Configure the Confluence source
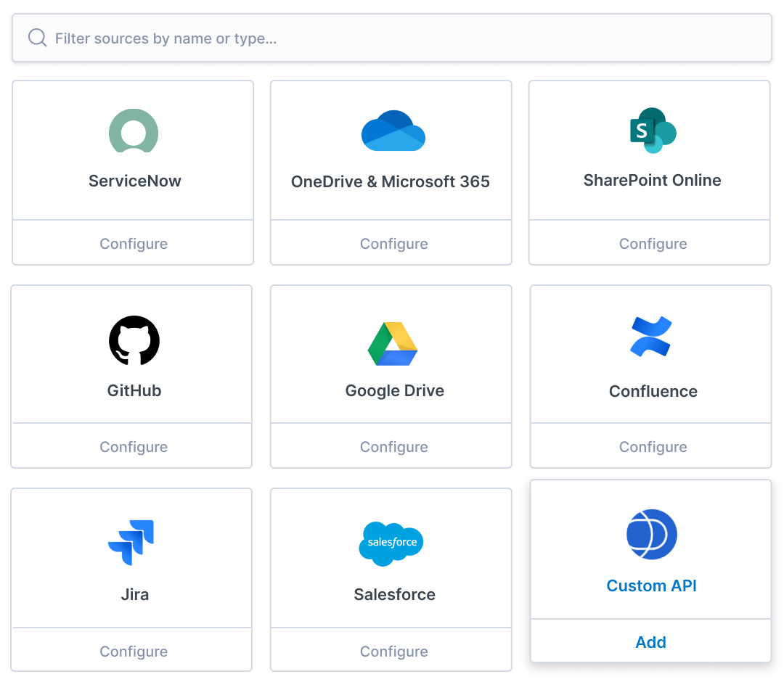The image size is (784, 682). click(x=653, y=447)
